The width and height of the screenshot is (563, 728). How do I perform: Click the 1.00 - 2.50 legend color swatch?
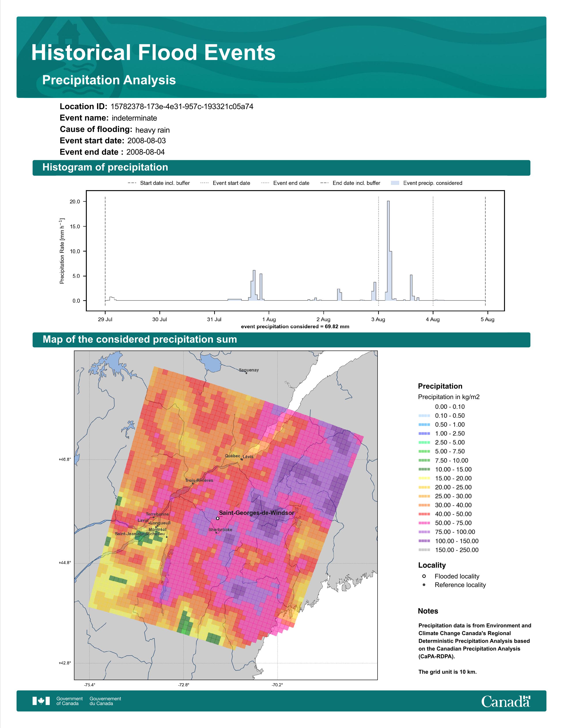click(x=424, y=434)
